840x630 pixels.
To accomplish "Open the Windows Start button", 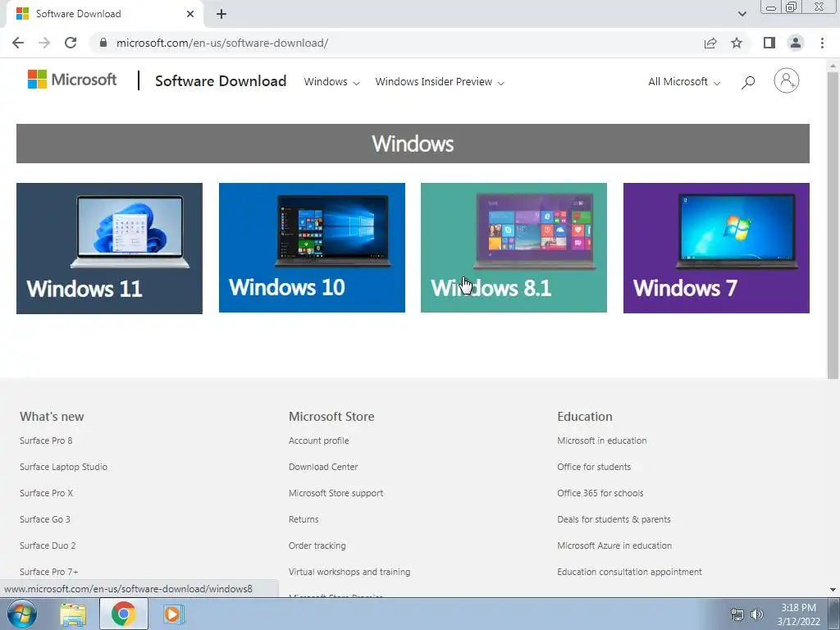I will point(22,614).
